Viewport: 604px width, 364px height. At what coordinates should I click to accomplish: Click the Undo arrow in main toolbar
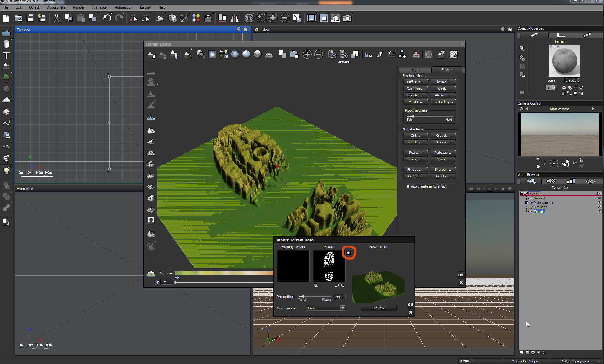(107, 18)
